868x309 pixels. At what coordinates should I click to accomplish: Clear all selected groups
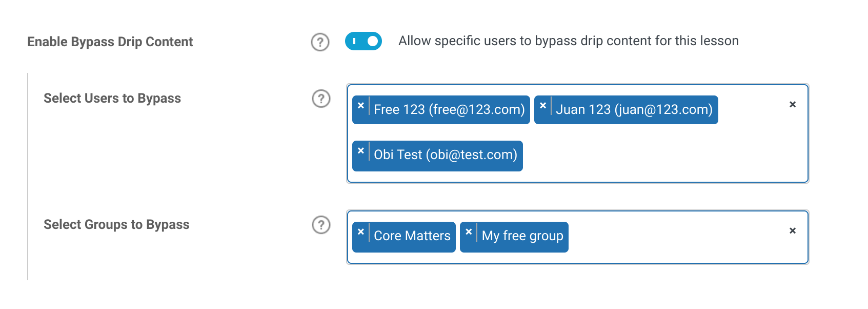793,231
